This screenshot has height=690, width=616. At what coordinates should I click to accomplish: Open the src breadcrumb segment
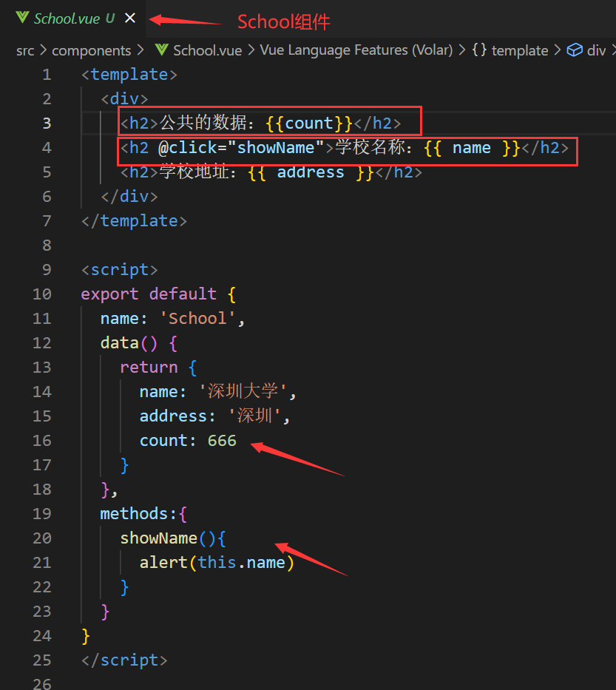coord(25,50)
